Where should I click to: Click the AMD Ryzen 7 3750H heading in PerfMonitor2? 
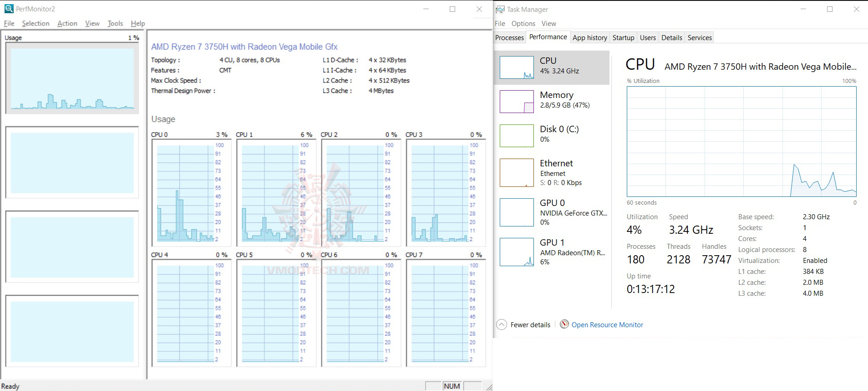coord(244,46)
